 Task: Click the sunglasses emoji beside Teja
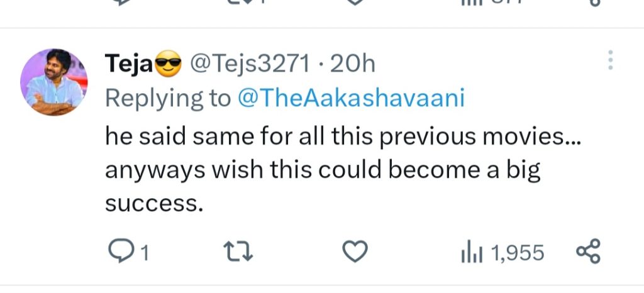click(x=167, y=63)
